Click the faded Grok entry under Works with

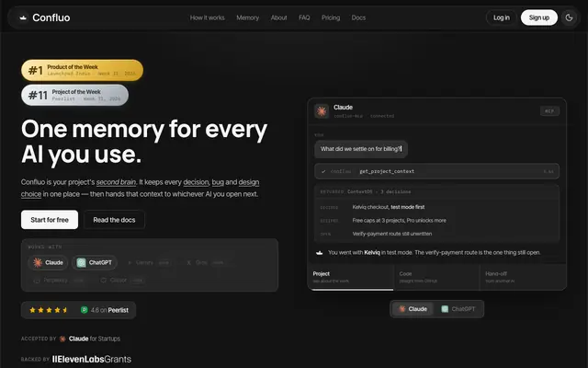[205, 262]
